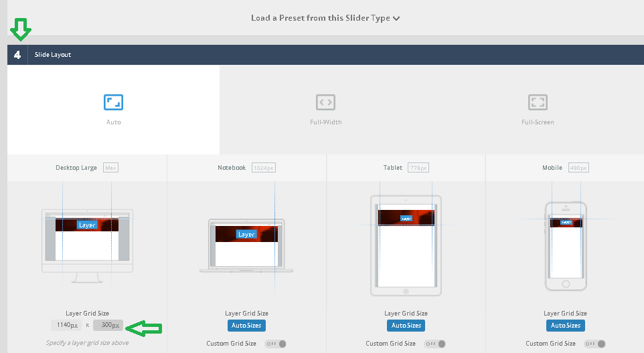Screen dimensions: 644x353
Task: Pick the Full-Screen layout icon
Action: click(538, 102)
